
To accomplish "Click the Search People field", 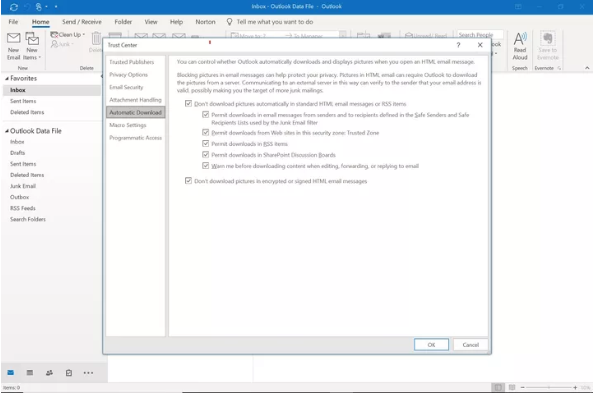I will coord(480,35).
